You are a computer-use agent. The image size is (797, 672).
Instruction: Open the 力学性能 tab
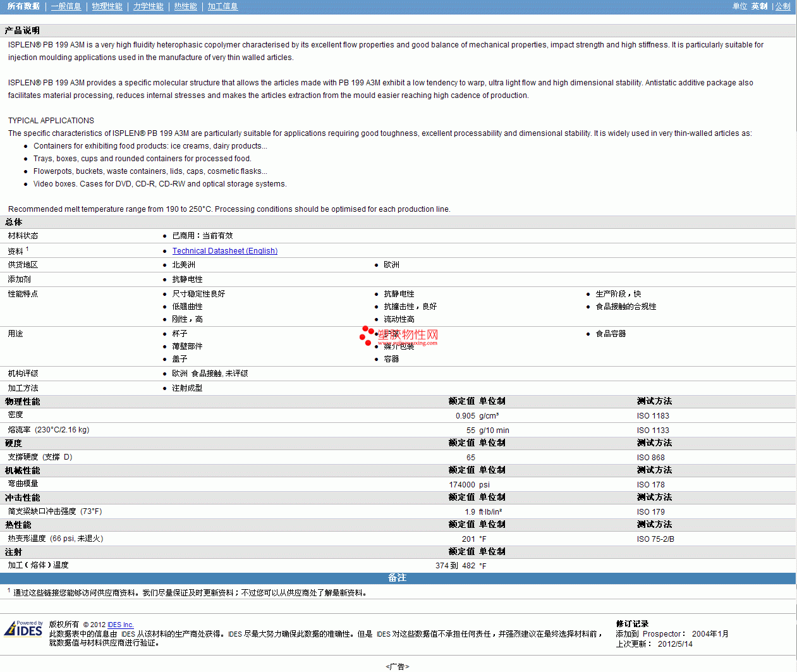click(148, 6)
